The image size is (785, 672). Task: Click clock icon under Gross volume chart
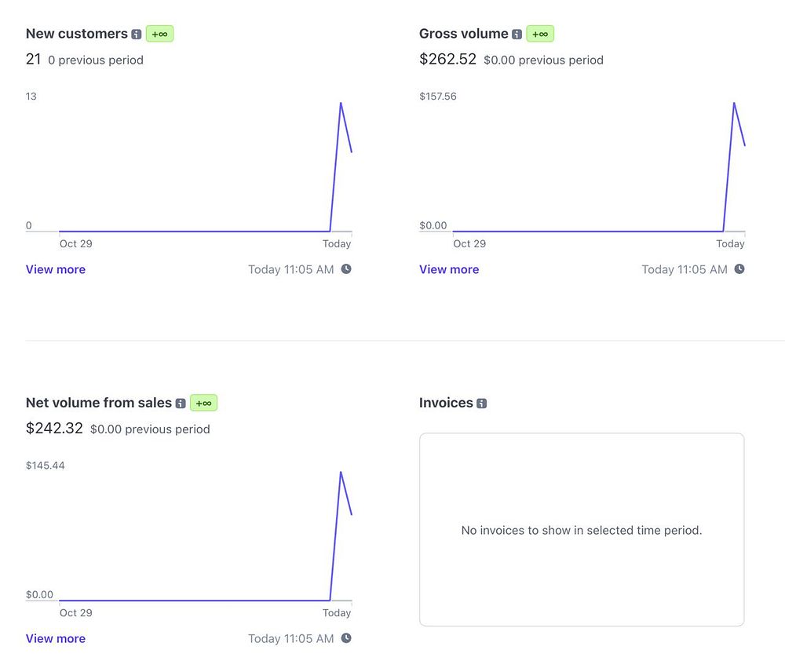coord(739,269)
